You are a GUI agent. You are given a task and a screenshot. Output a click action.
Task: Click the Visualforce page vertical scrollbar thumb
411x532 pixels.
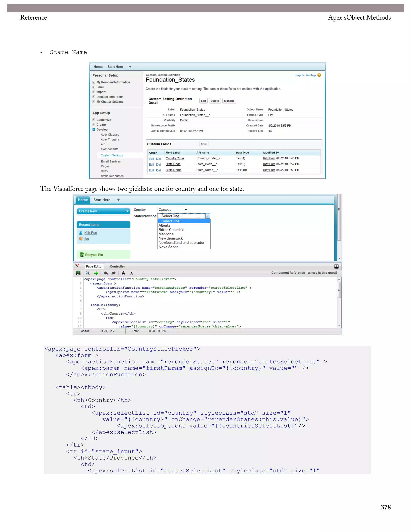click(339, 218)
